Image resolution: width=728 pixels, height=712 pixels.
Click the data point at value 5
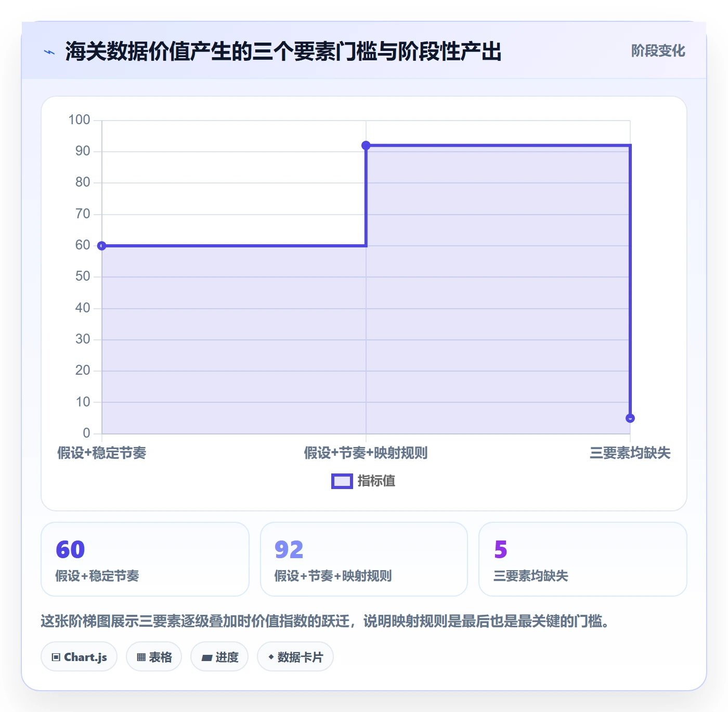click(x=630, y=418)
